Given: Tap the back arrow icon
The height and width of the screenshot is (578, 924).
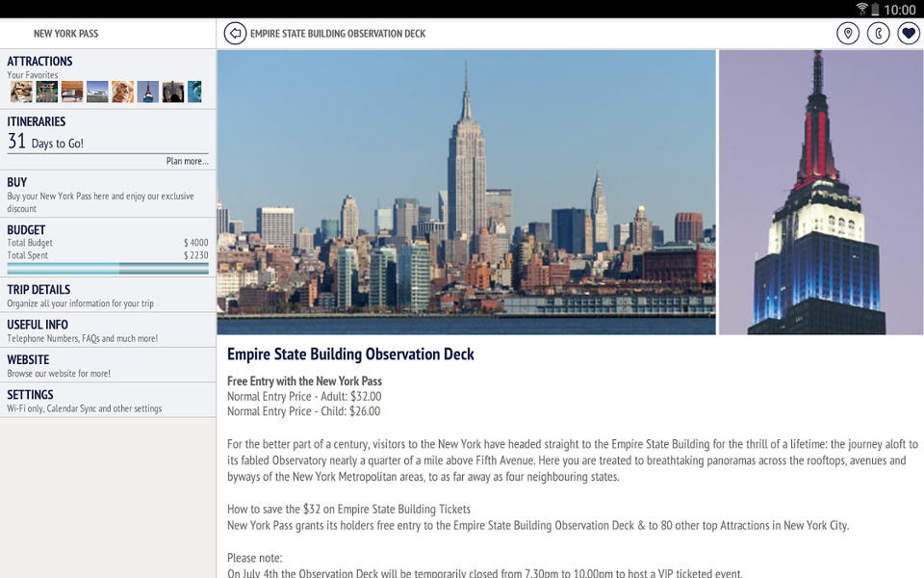Looking at the screenshot, I should coord(235,34).
